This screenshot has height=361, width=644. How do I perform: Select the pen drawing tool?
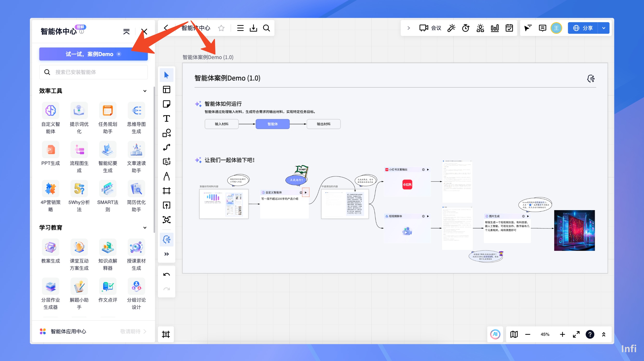point(167,176)
